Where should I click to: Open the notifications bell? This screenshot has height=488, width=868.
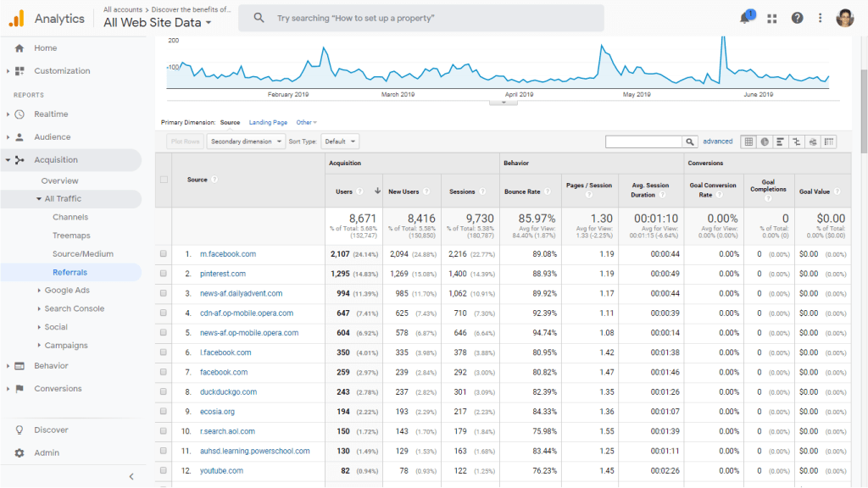point(745,18)
